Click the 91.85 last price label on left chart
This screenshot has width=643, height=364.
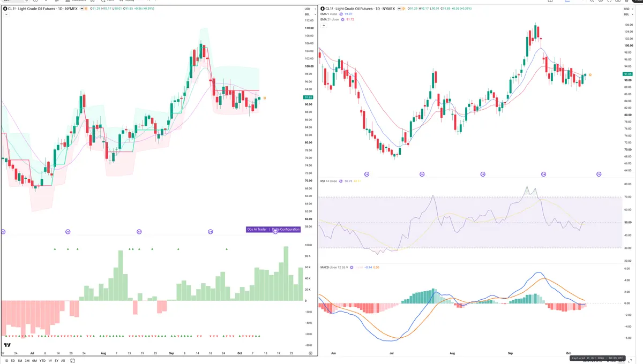coord(308,97)
